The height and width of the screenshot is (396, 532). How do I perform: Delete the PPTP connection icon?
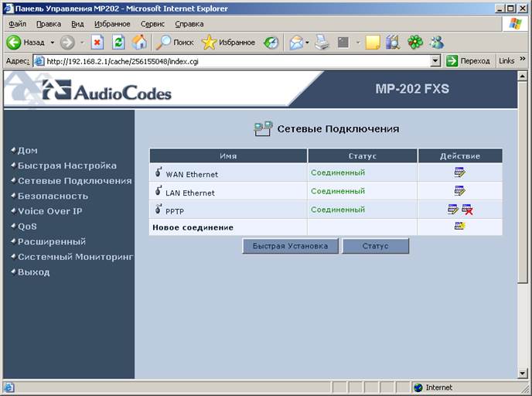(x=467, y=210)
